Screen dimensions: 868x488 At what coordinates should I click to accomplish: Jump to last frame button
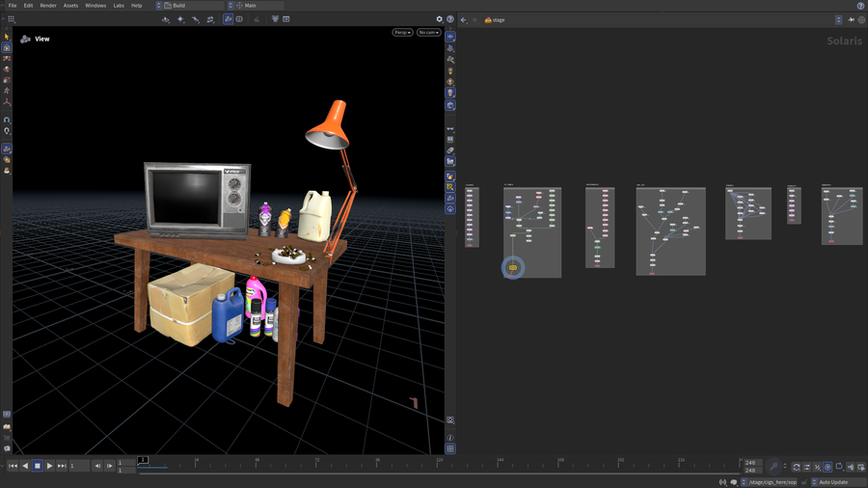click(62, 466)
